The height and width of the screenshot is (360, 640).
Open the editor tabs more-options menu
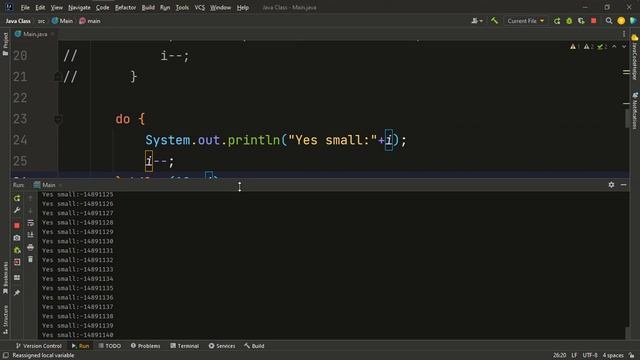click(624, 34)
